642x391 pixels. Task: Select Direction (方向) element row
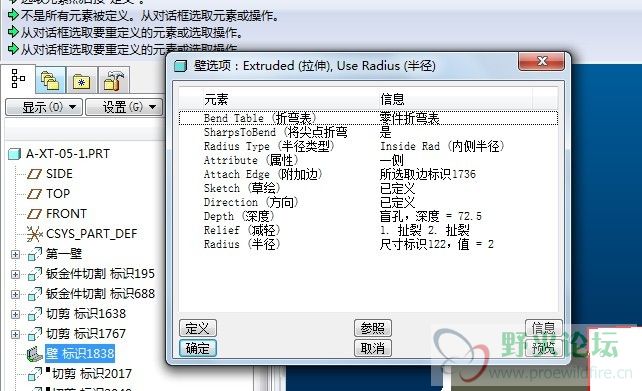point(368,202)
